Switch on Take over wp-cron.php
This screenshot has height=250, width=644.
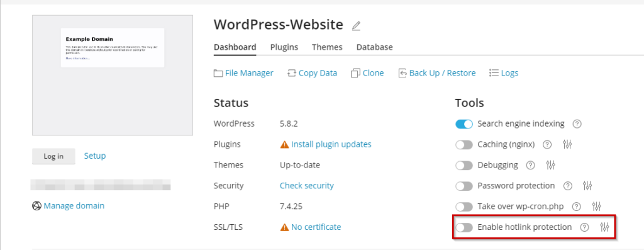coord(464,207)
